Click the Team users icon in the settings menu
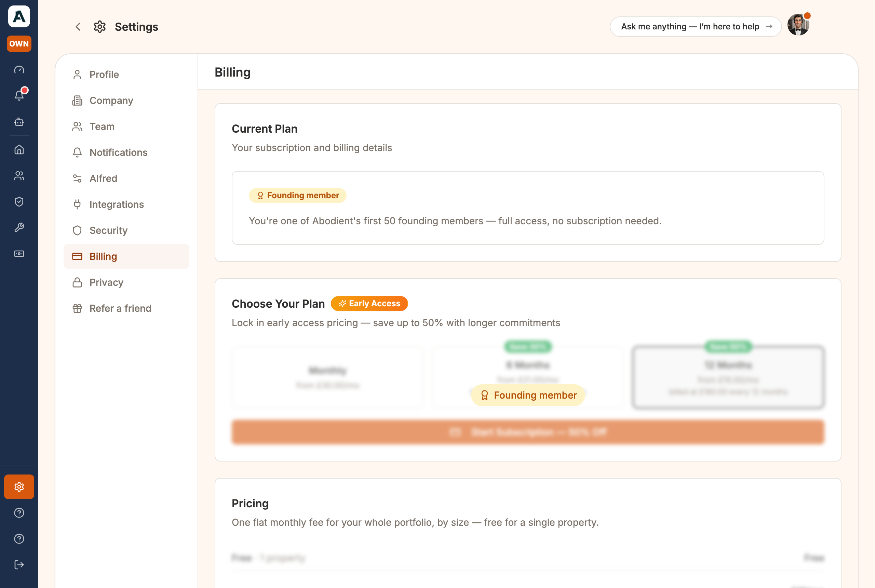Screen dimensions: 875x588 pyautogui.click(x=77, y=126)
